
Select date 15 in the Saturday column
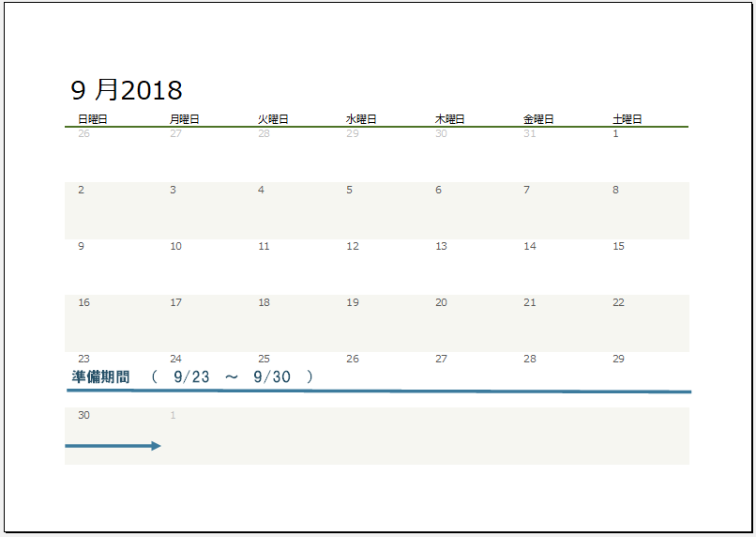point(618,246)
